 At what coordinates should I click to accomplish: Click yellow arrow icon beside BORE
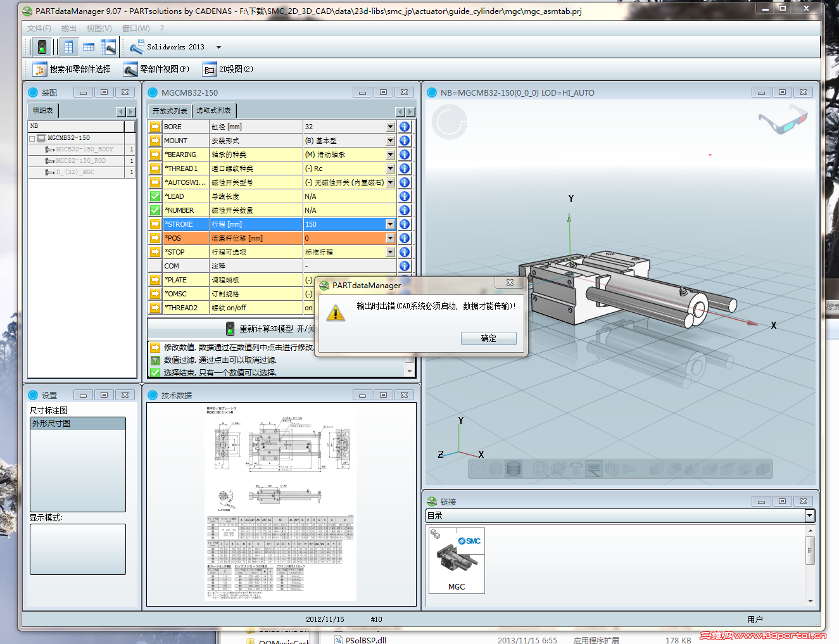point(155,127)
